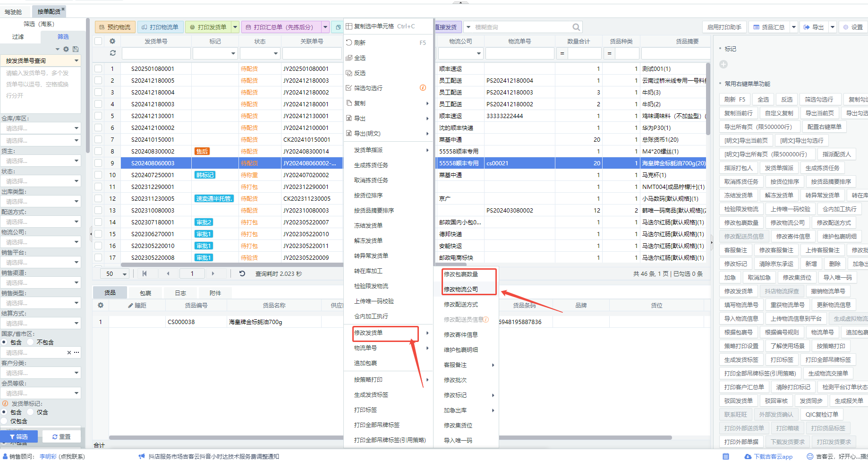Choose 修改物流公司 in the submenu

click(x=461, y=289)
